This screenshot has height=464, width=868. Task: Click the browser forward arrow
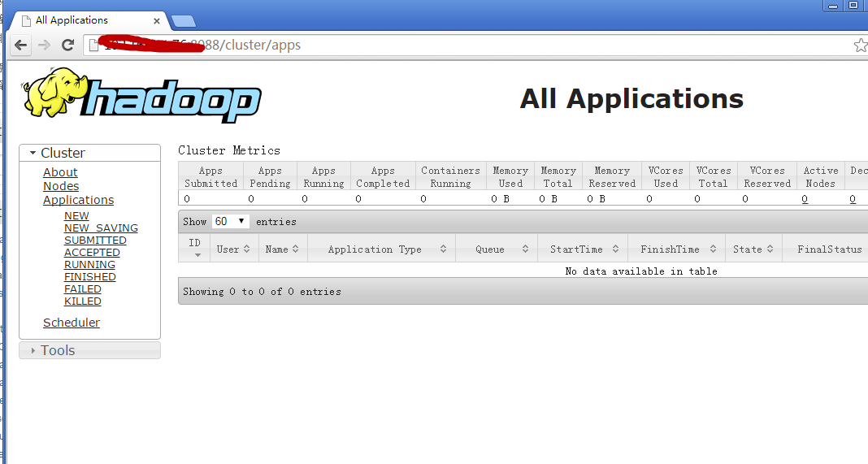click(44, 46)
